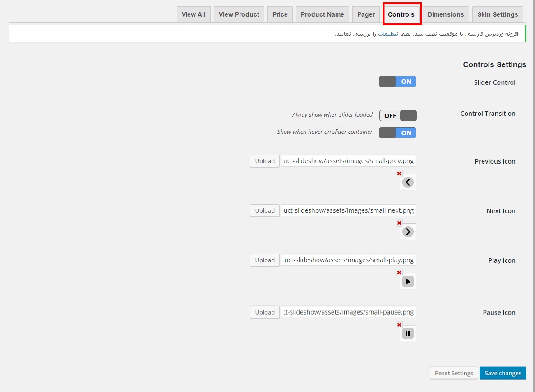Go to the Pager tab
The image size is (535, 392).
point(366,14)
